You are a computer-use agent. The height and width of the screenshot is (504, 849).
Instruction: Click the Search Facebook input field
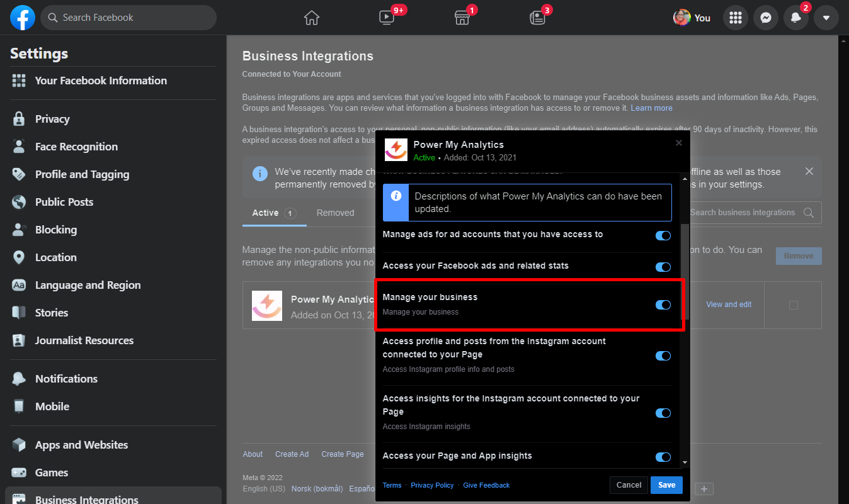click(x=129, y=18)
